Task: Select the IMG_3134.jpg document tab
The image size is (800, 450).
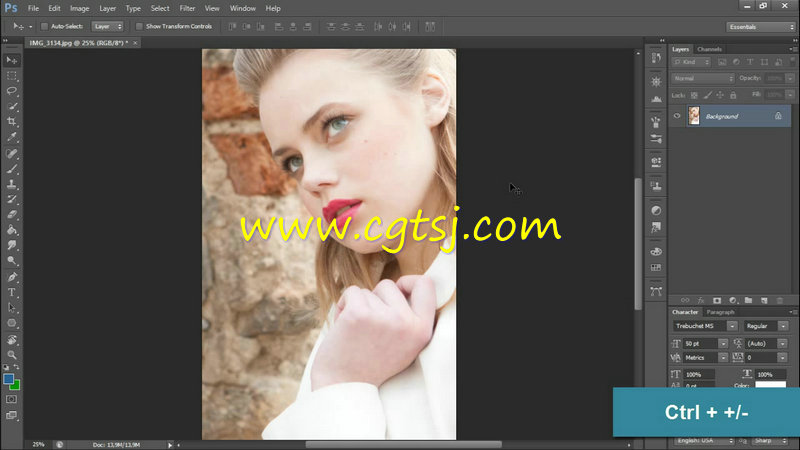Action: tap(78, 43)
